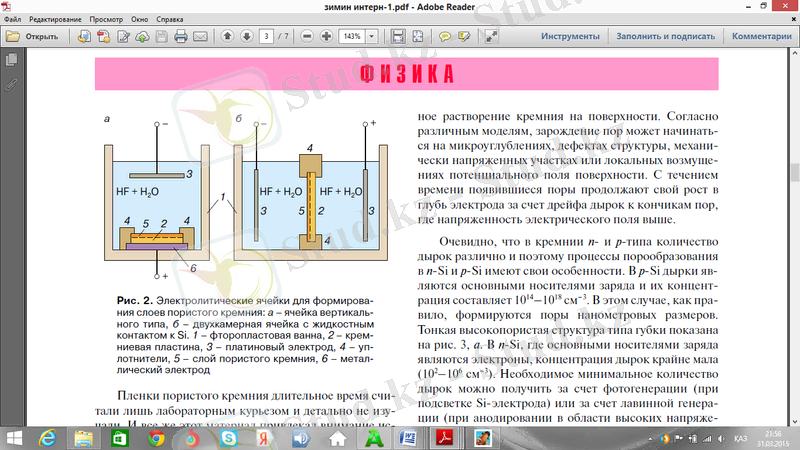
Task: Open a file with the Открыть button
Action: click(32, 37)
